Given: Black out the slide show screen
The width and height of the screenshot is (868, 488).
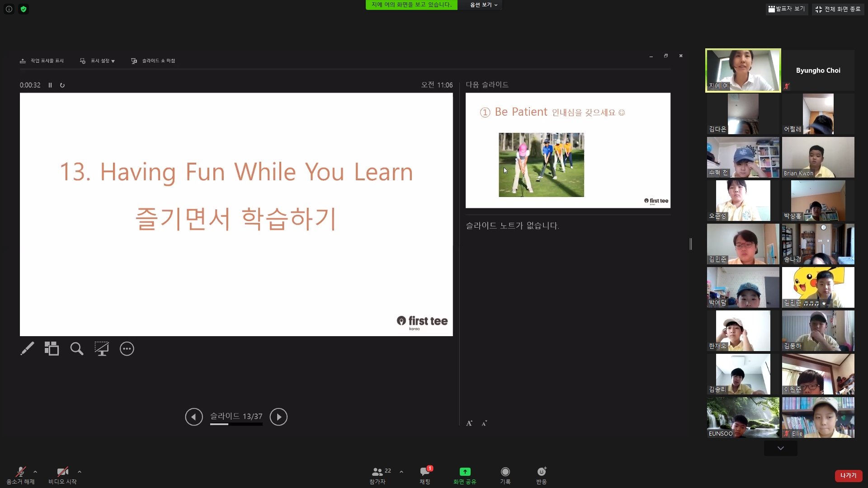Looking at the screenshot, I should click(x=101, y=348).
